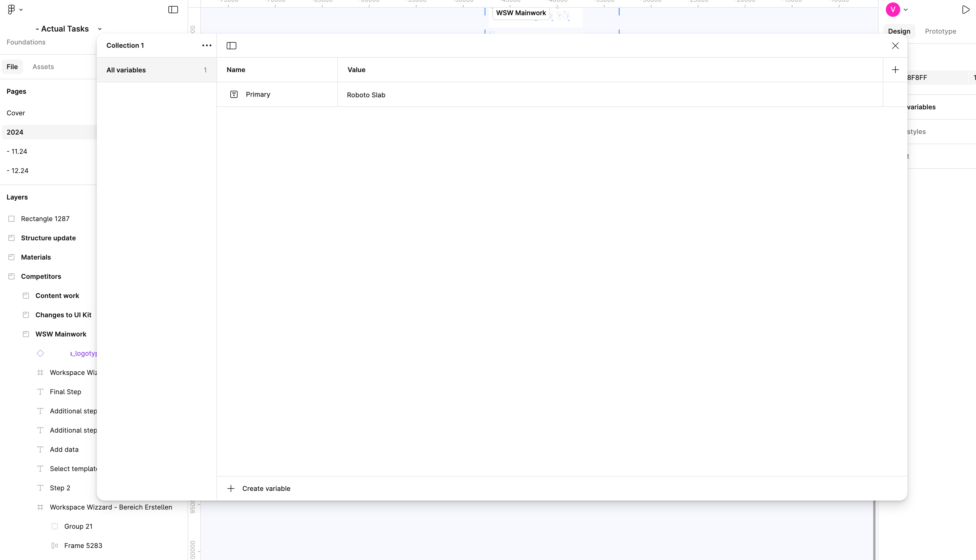The height and width of the screenshot is (560, 976).
Task: Edit the Roboto Slab value field
Action: [x=610, y=95]
